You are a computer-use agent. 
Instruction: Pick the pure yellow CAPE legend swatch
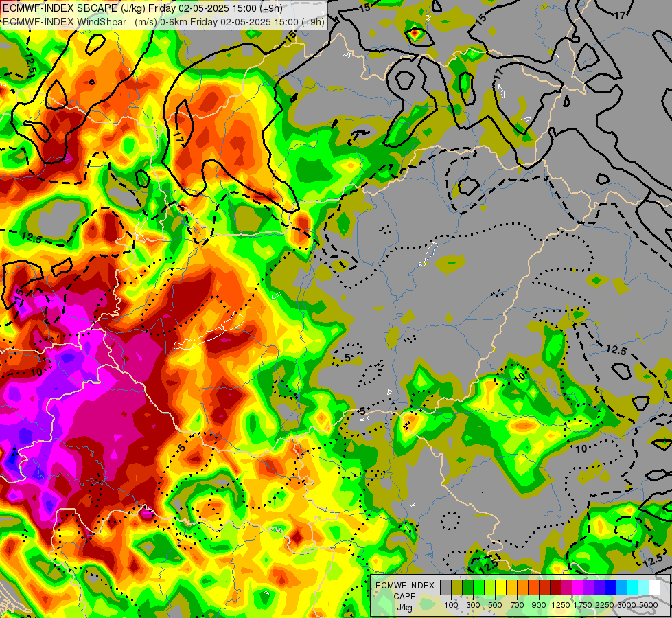pyautogui.click(x=501, y=587)
